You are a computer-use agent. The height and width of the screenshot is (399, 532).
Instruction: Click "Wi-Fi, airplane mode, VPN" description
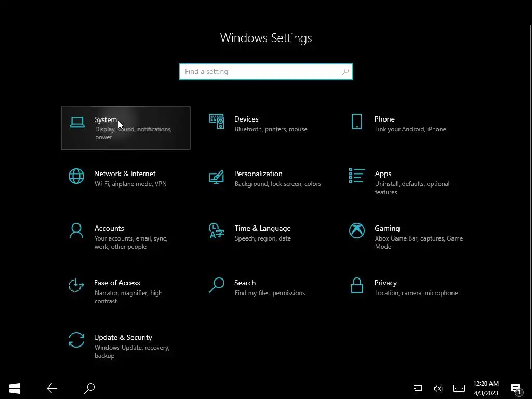130,184
